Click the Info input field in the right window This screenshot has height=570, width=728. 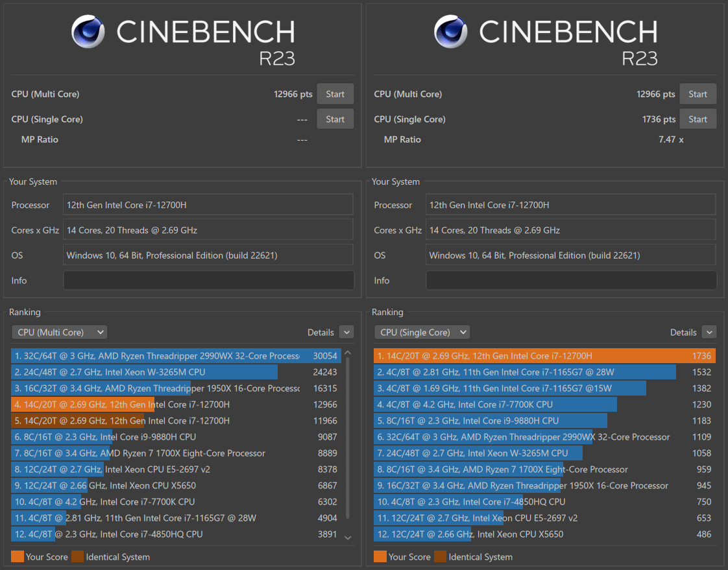tap(571, 280)
